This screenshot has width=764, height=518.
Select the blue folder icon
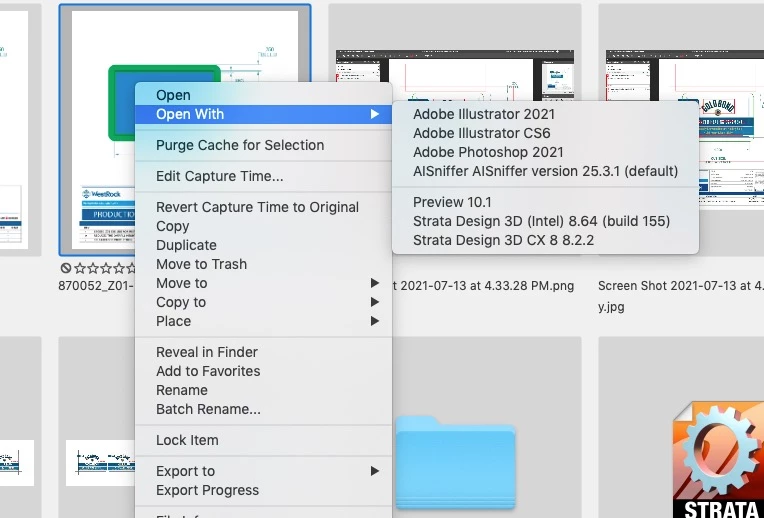click(x=455, y=462)
